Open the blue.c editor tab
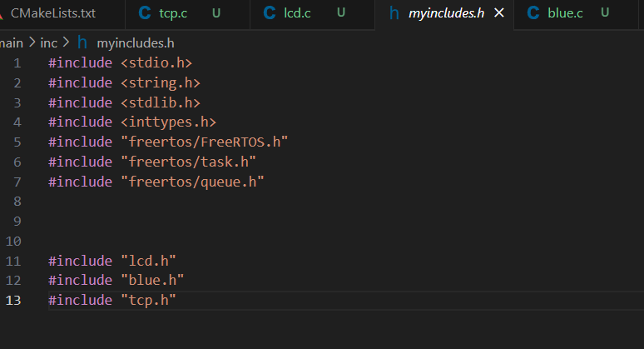 tap(576, 13)
